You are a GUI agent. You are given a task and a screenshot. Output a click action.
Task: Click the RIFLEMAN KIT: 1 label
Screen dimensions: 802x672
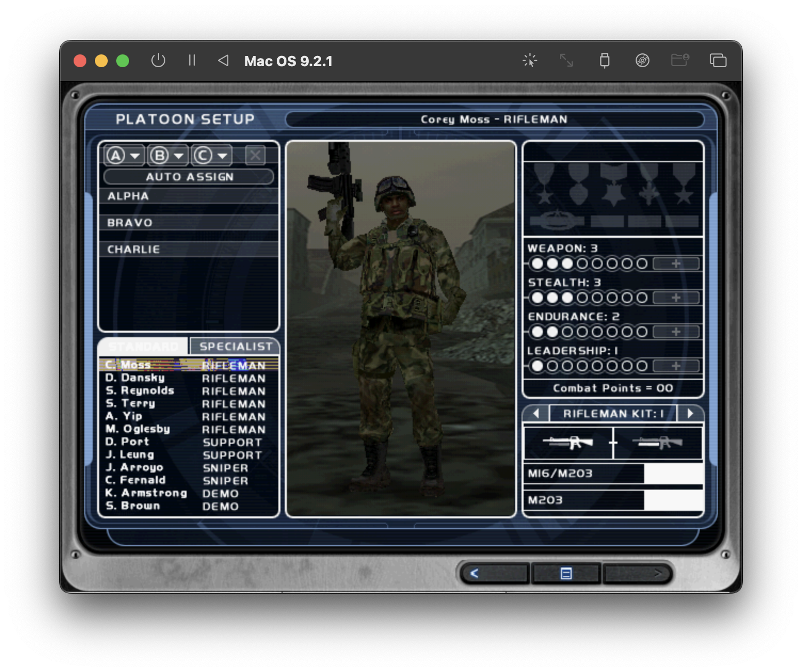tap(613, 413)
